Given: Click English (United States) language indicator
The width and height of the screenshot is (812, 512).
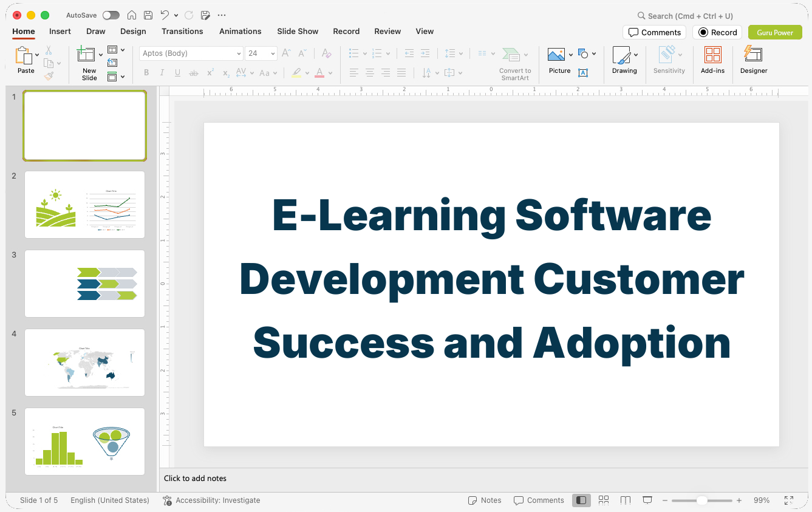Looking at the screenshot, I should 110,500.
